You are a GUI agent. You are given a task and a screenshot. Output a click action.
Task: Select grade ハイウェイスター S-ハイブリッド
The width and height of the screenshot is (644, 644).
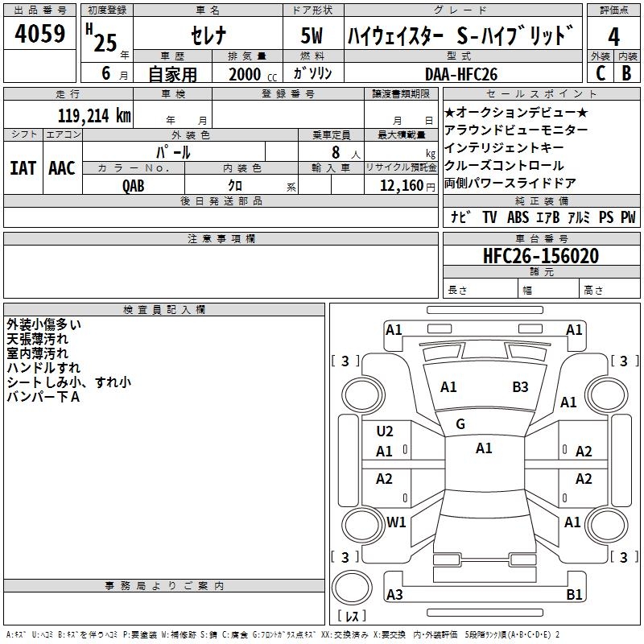[460, 35]
